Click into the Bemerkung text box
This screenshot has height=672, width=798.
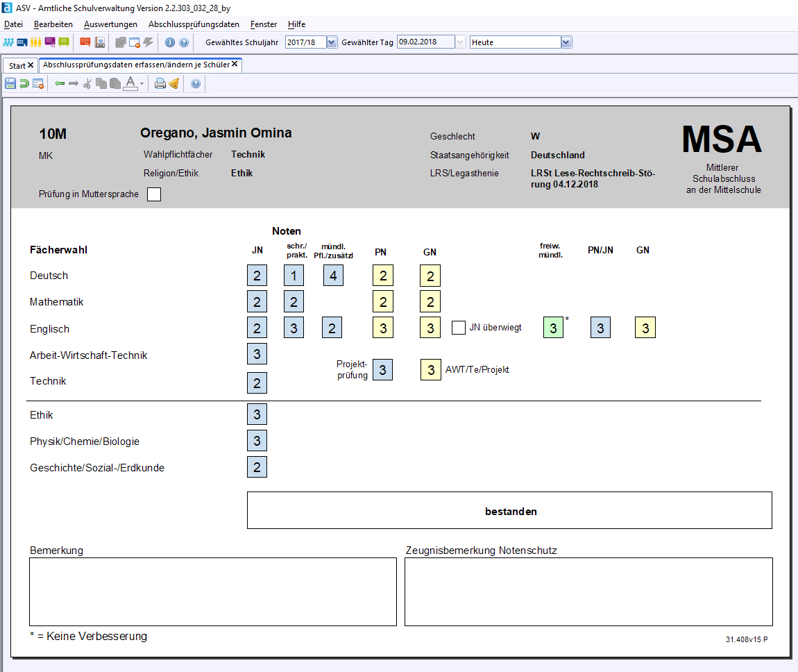[x=213, y=591]
